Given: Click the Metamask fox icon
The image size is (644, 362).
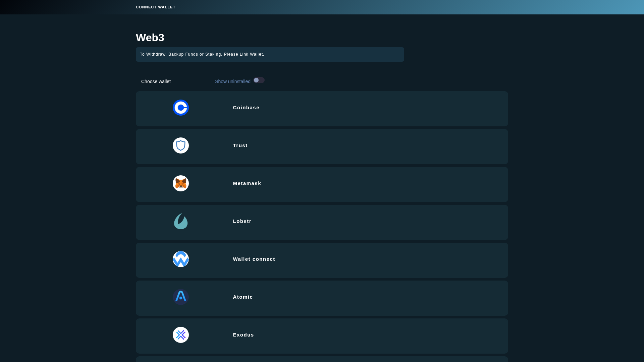Looking at the screenshot, I should (181, 183).
